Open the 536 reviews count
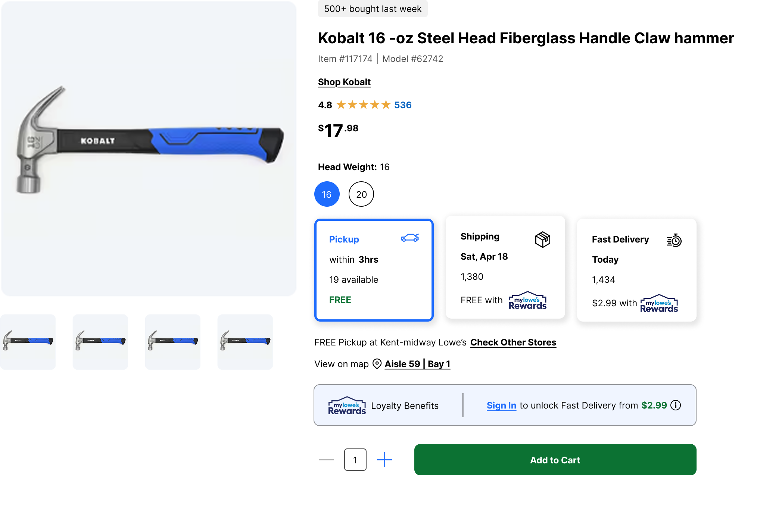Screen dimensions: 760x532 click(403, 105)
